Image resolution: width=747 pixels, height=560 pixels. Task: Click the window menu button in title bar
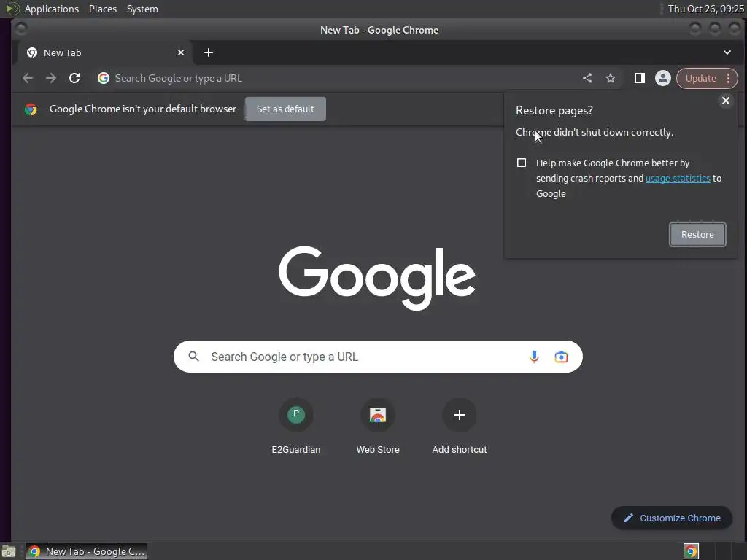click(20, 29)
